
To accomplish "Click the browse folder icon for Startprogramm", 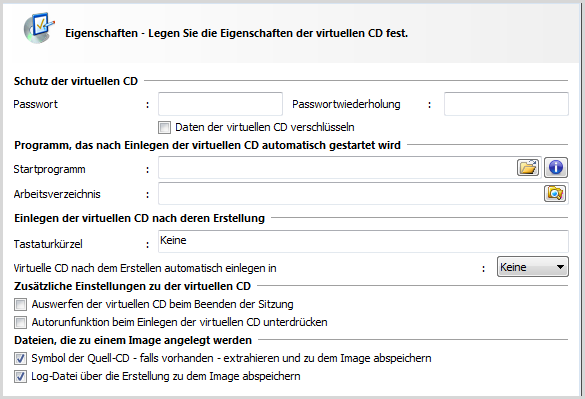I will 528,167.
